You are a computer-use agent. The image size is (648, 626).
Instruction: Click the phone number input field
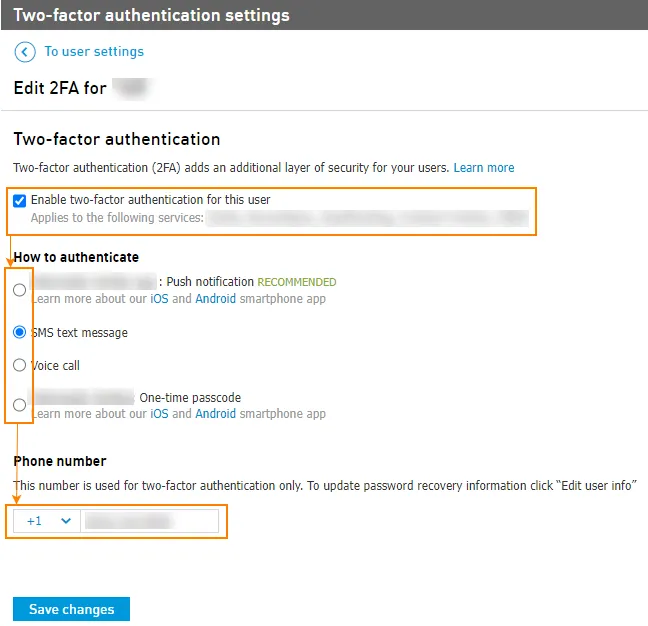(150, 521)
